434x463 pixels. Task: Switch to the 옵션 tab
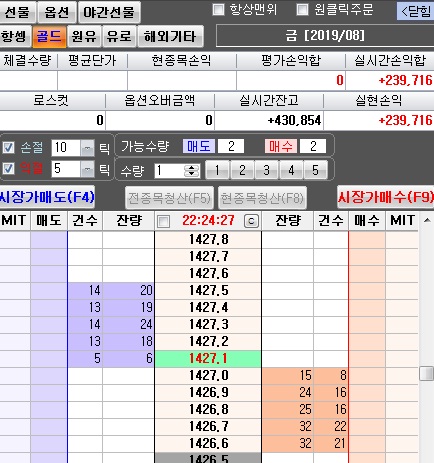click(x=57, y=12)
